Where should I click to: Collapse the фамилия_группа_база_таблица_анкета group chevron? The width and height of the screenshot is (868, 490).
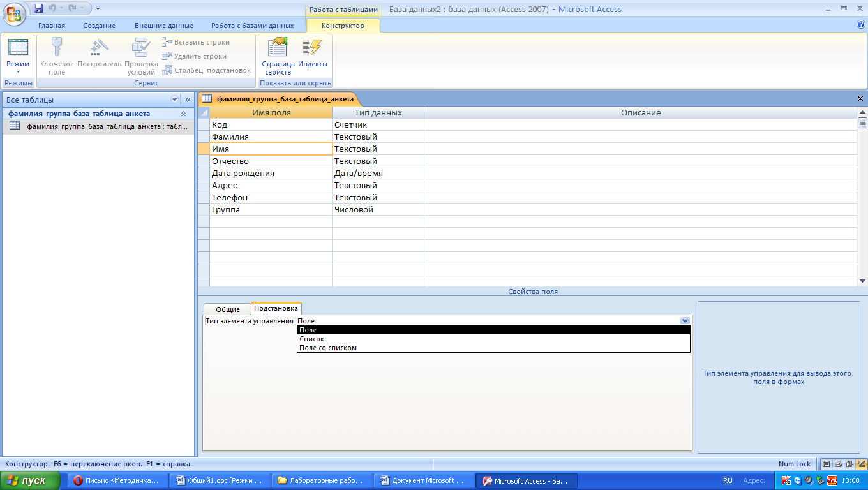tap(184, 114)
